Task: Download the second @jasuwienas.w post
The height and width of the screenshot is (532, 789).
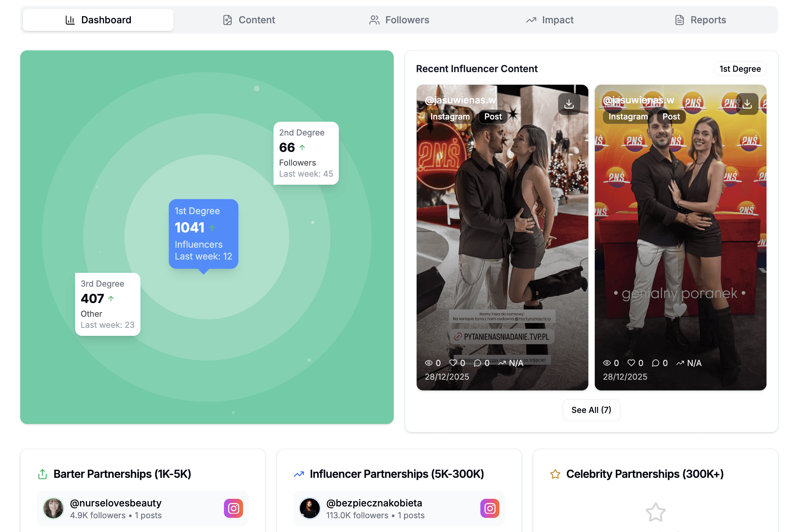Action: [747, 104]
